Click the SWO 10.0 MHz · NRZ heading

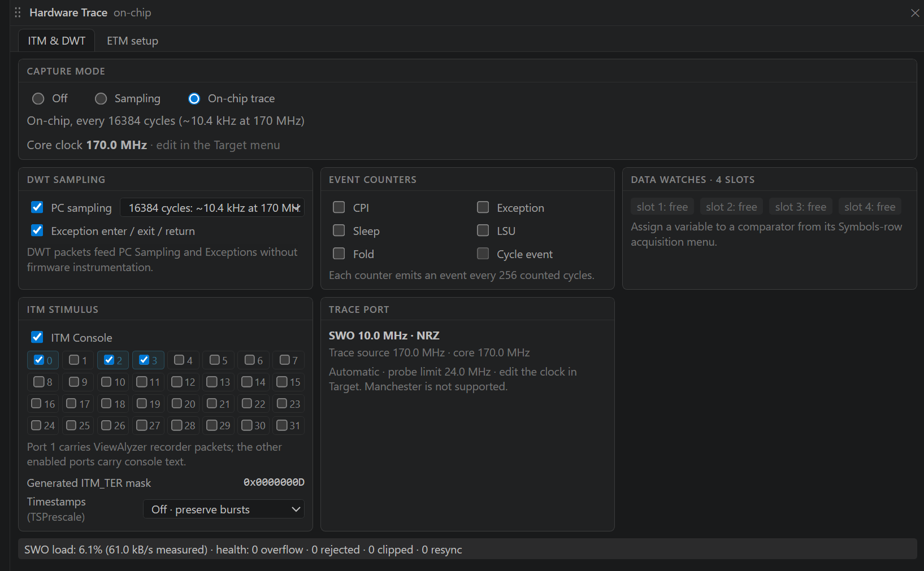click(x=384, y=335)
